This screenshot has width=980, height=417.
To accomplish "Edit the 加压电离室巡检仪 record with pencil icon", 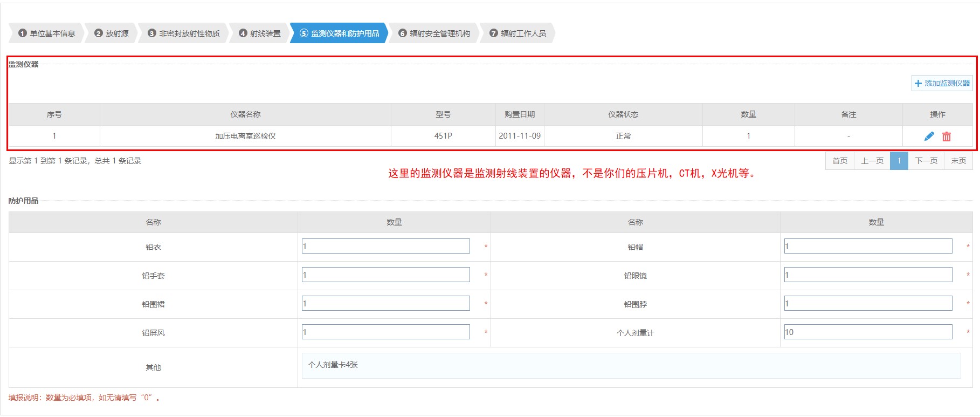I will coord(929,136).
